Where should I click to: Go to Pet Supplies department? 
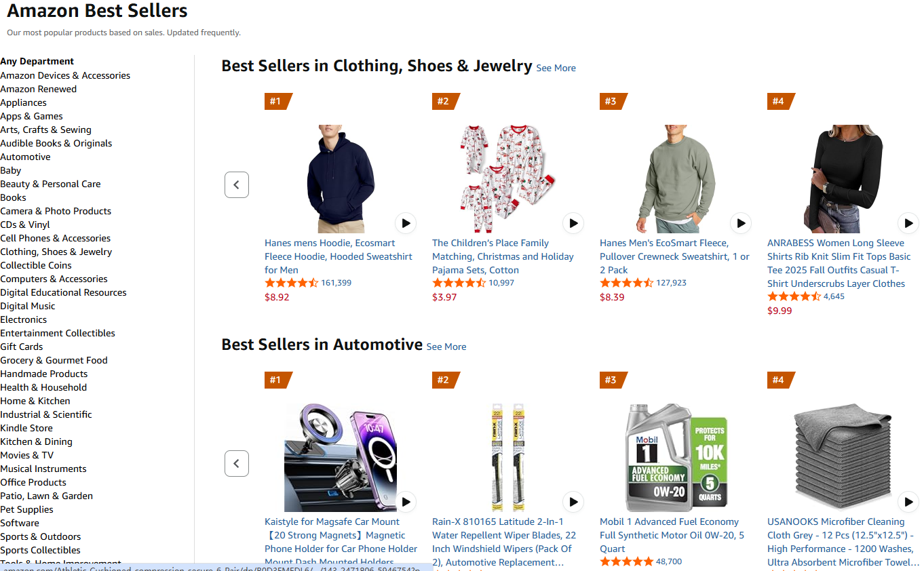27,509
